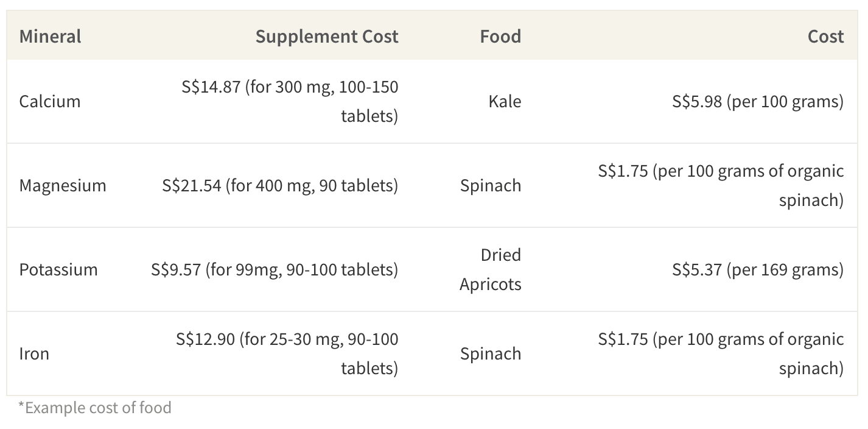Click the S$14.87 calcium supplement cost
This screenshot has width=868, height=429.
290,101
